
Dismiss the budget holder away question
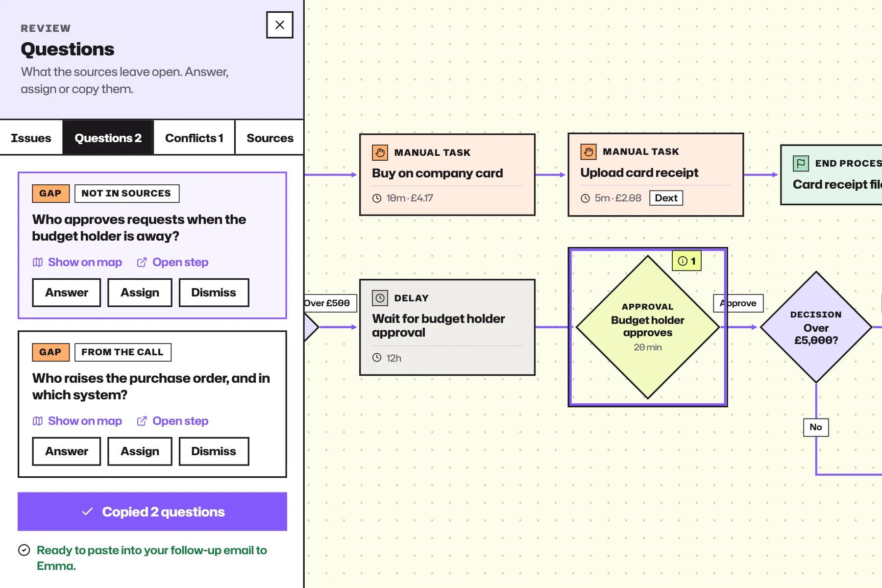click(214, 293)
